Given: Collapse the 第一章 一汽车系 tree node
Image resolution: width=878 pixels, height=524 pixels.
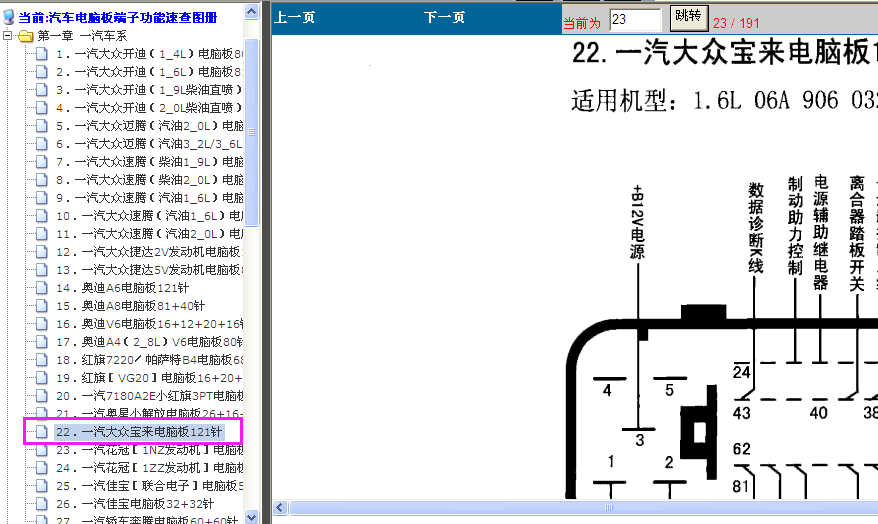Looking at the screenshot, I should [7, 36].
